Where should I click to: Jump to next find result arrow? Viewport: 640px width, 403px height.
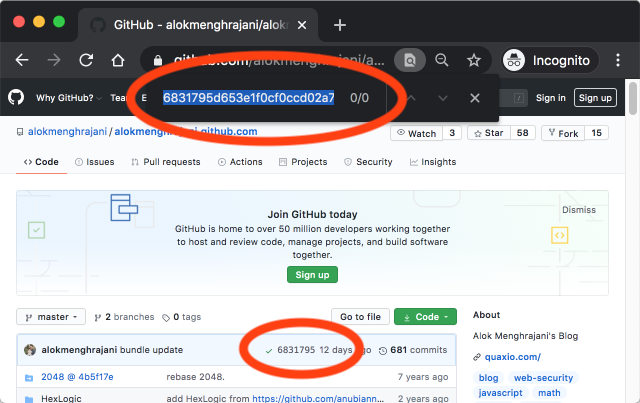(x=443, y=98)
